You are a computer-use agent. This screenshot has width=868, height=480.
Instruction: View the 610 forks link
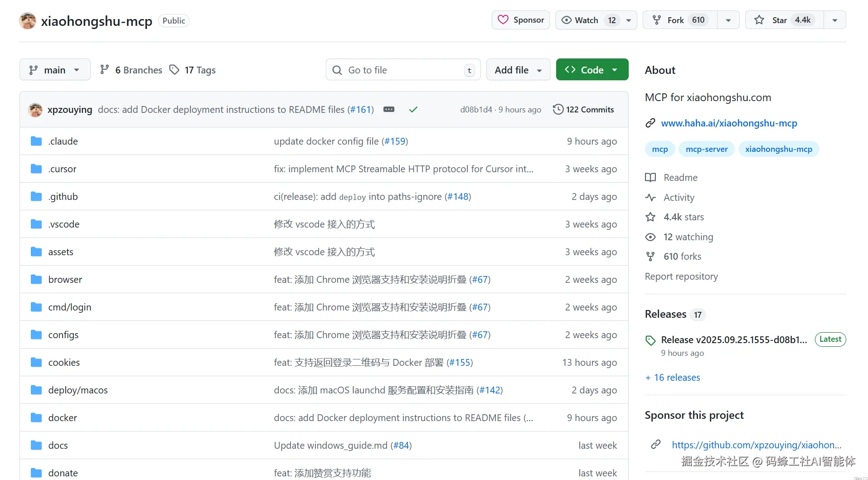point(673,257)
